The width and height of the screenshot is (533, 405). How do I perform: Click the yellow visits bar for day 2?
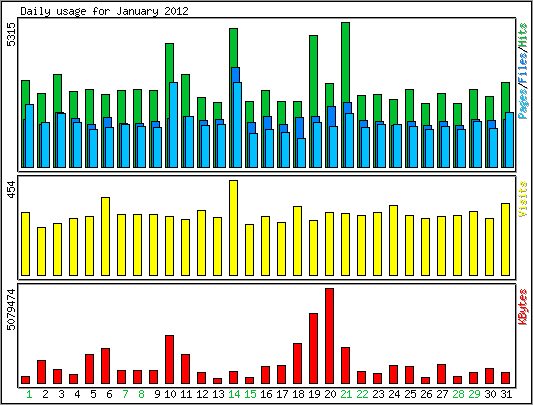point(41,251)
